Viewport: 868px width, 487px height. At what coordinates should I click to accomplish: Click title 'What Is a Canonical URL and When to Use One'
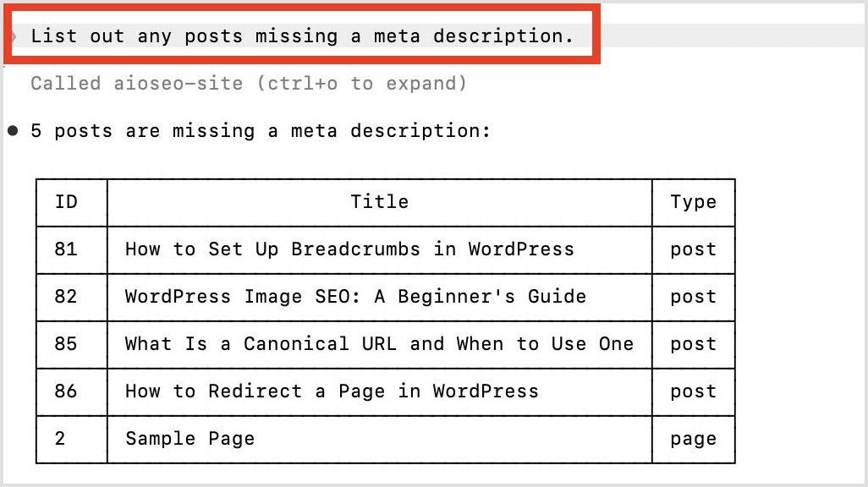(x=379, y=344)
